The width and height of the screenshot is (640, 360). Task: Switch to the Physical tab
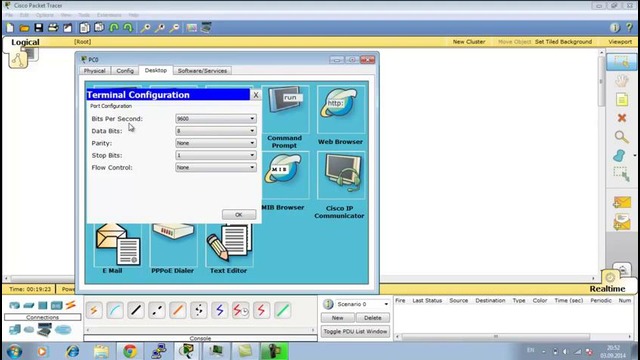click(x=95, y=71)
